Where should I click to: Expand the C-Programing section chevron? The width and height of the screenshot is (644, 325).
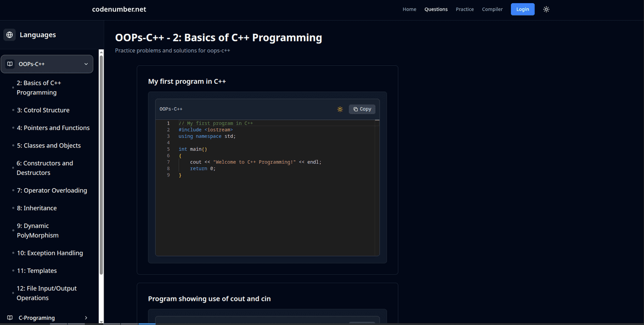(86, 317)
